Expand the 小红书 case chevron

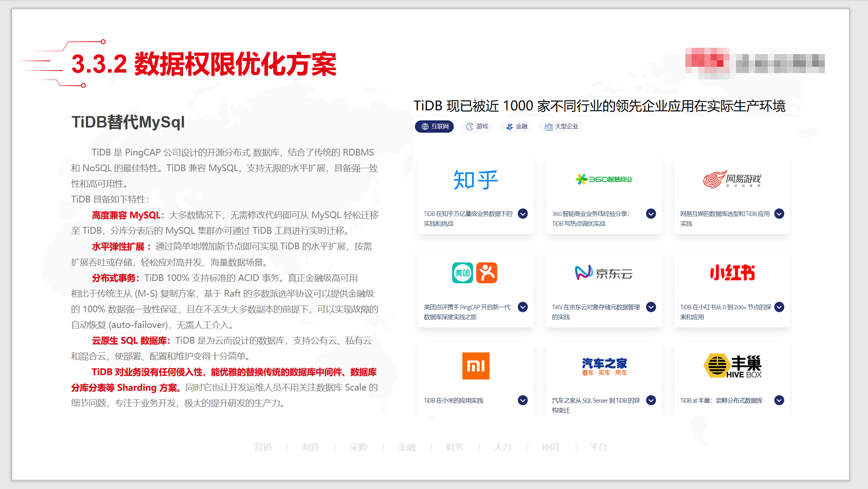click(x=779, y=307)
